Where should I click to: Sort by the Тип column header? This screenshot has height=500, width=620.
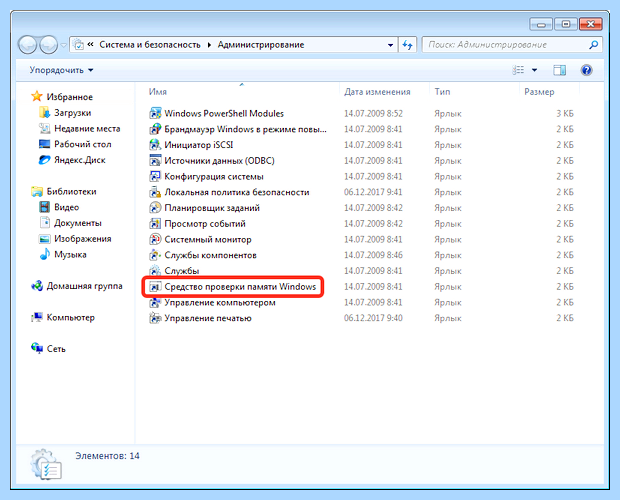442,92
